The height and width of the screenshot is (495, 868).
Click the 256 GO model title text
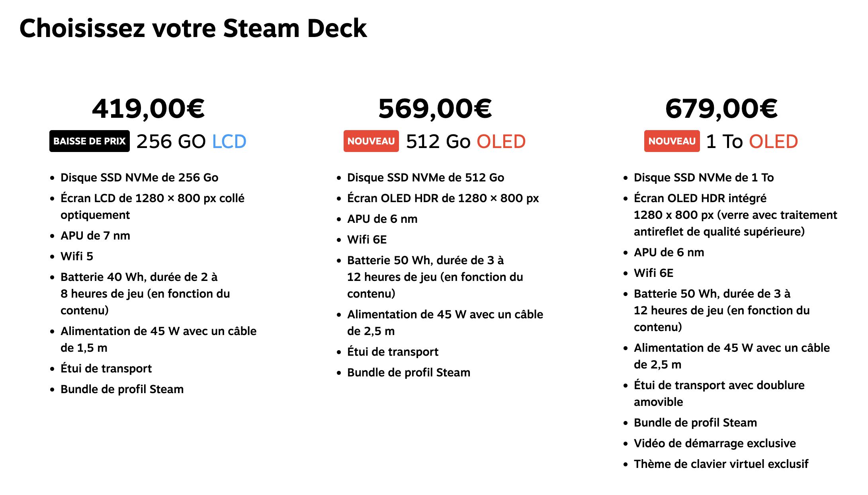[171, 141]
